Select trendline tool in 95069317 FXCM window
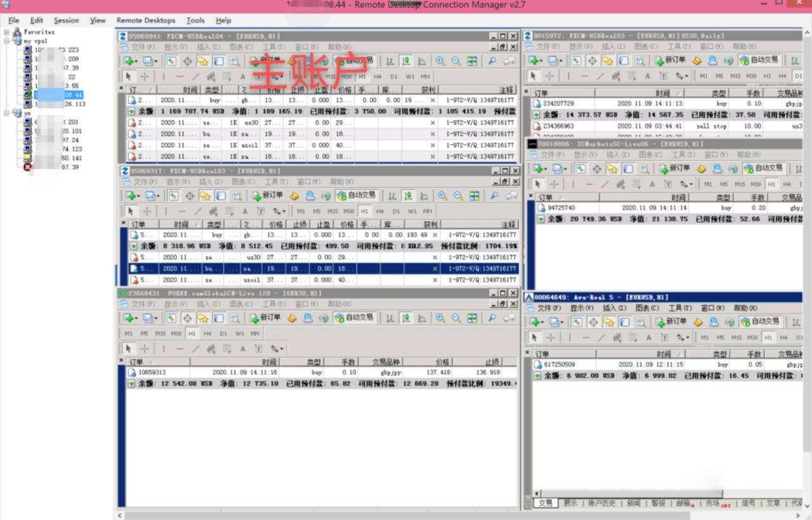Screen dimensions: 812x520 (199, 211)
